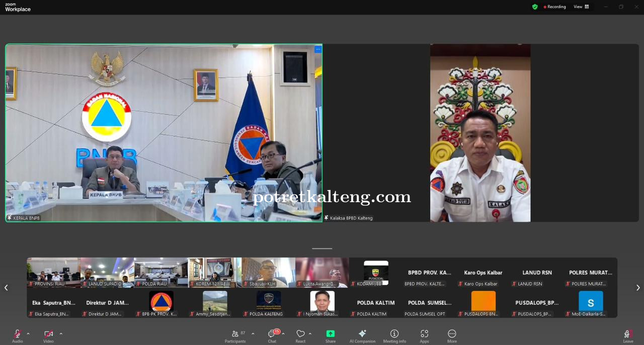Show Meeting info details
644x345 pixels.
point(394,334)
